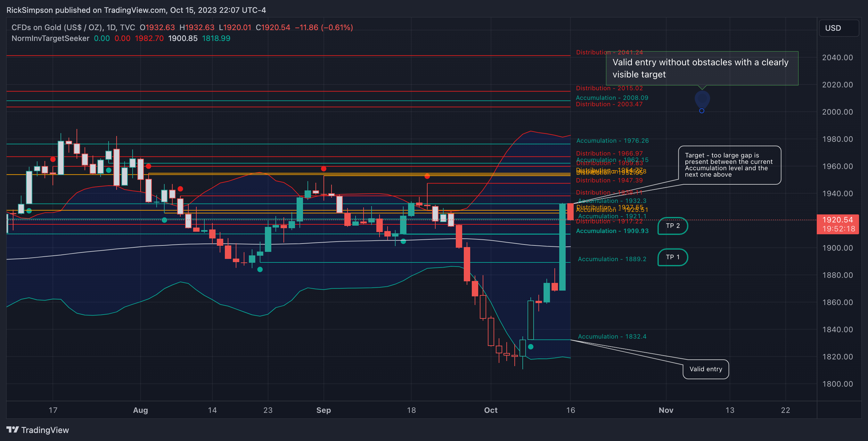
Task: Click the indicator value 1900.85
Action: coord(183,38)
